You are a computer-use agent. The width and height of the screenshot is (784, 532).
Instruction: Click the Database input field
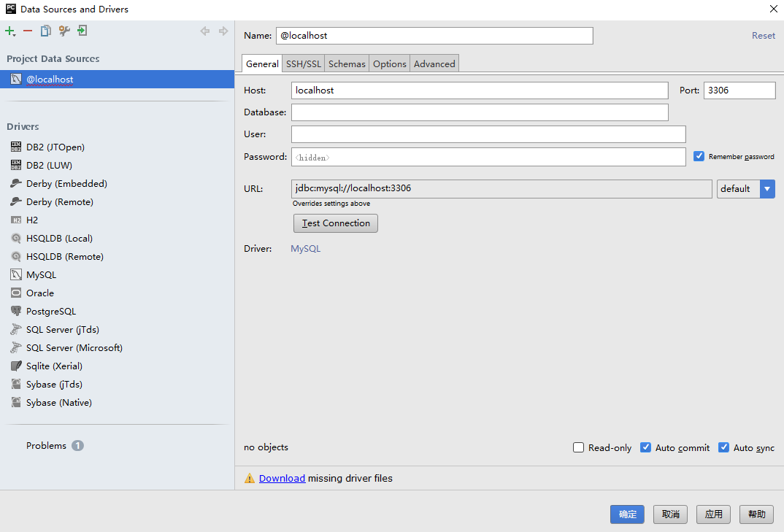click(x=480, y=112)
